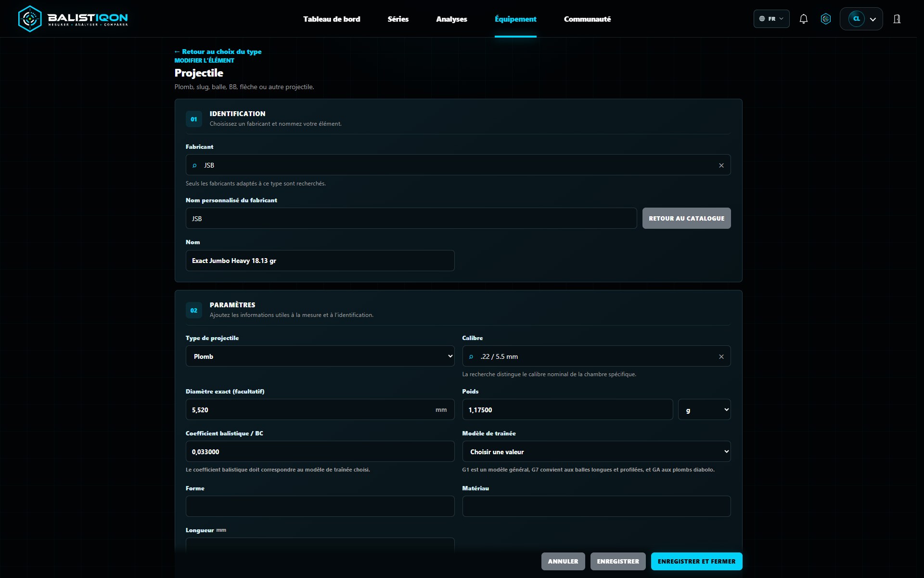Screen dimensions: 924x578
Task: Click the Balistiqon logo
Action: tap(73, 19)
